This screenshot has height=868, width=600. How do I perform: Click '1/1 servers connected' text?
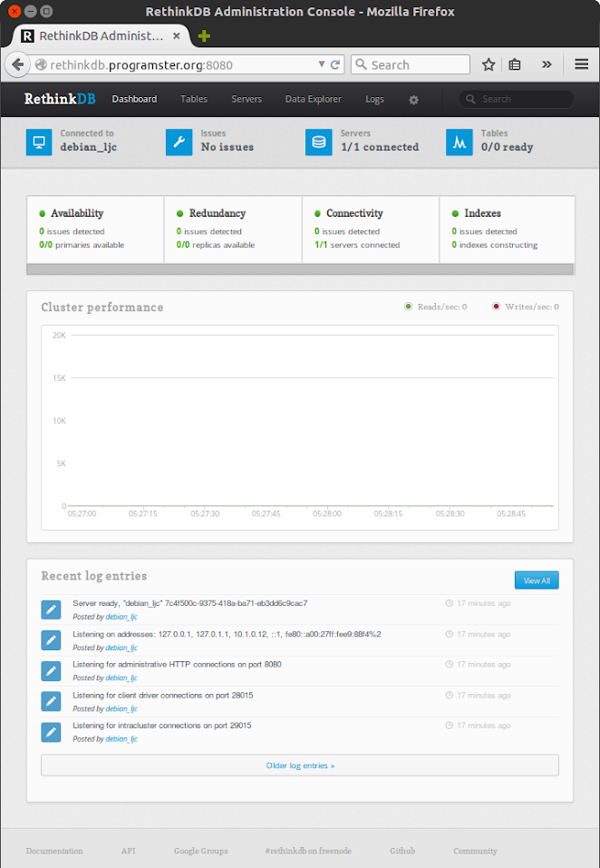click(357, 245)
